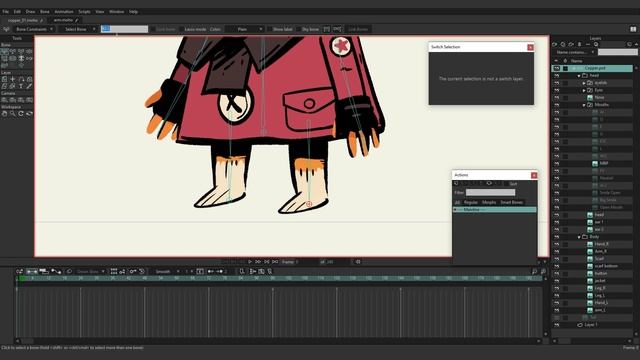The height and width of the screenshot is (360, 640).
Task: Toggle visibility of the Scarf layer
Action: (556, 259)
